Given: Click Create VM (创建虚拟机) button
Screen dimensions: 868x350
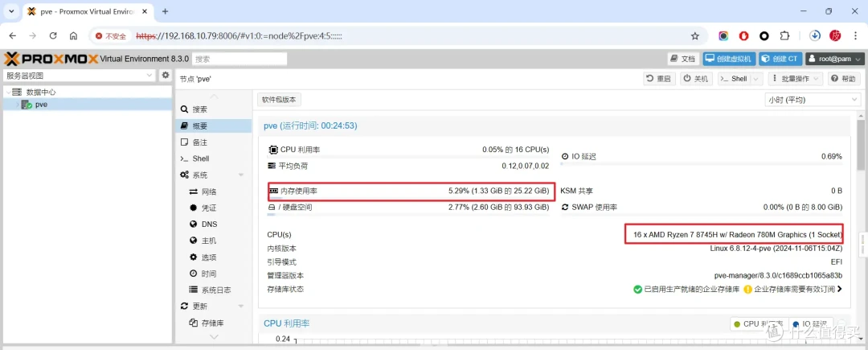Looking at the screenshot, I should (728, 59).
